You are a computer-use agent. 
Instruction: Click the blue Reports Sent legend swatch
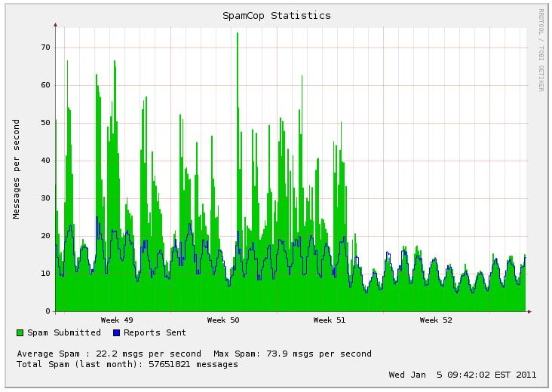pos(116,332)
